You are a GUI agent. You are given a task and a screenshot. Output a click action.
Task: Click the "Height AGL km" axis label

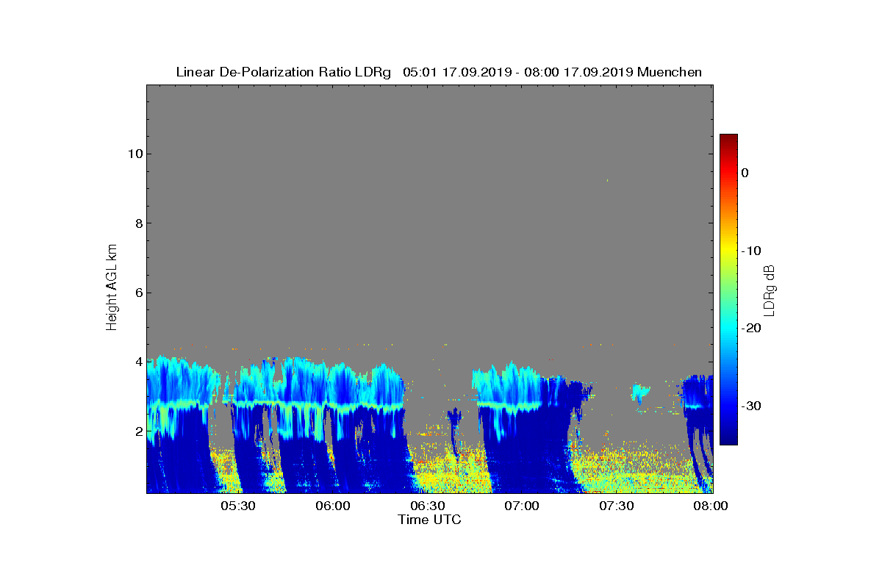(x=112, y=289)
